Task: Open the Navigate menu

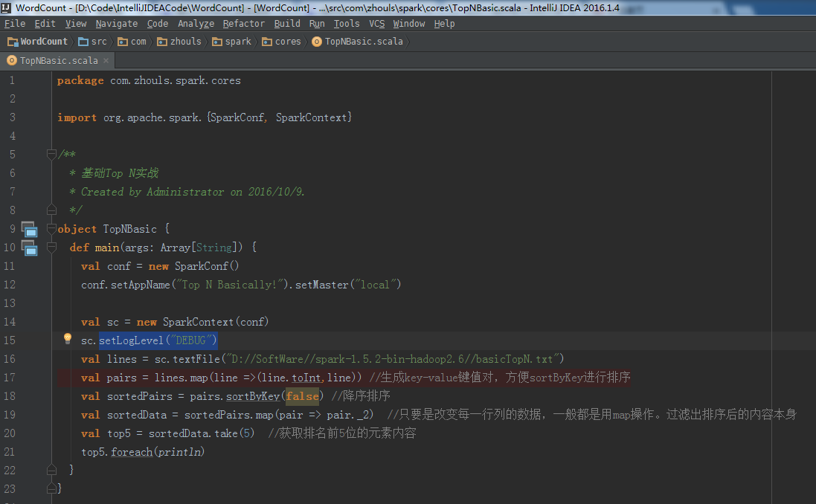Action: click(117, 23)
